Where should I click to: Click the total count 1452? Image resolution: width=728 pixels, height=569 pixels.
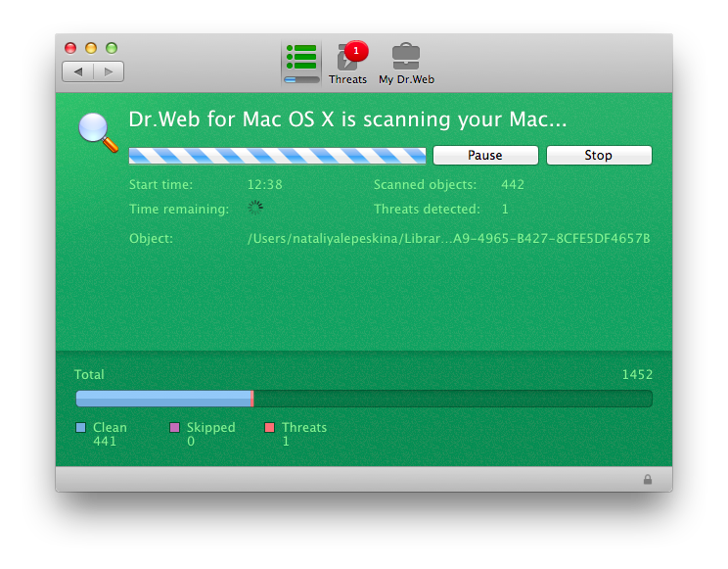pyautogui.click(x=637, y=375)
